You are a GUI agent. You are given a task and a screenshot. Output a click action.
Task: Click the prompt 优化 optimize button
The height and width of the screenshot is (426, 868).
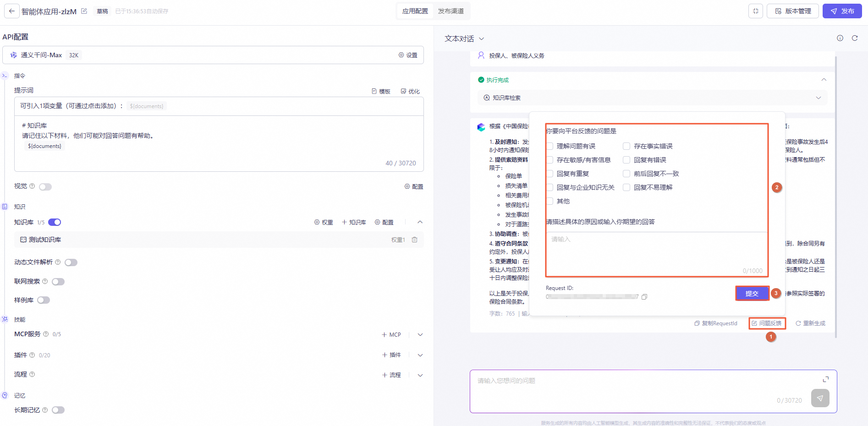[410, 91]
